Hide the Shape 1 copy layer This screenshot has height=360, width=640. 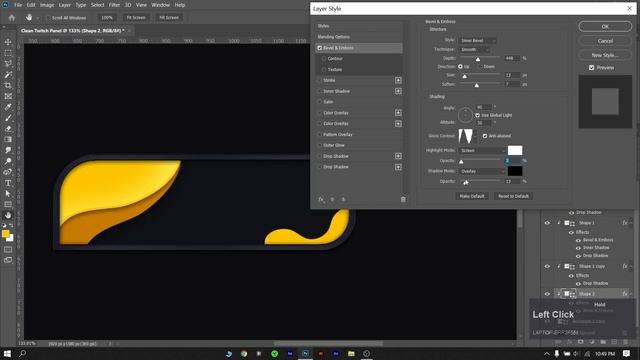547,266
